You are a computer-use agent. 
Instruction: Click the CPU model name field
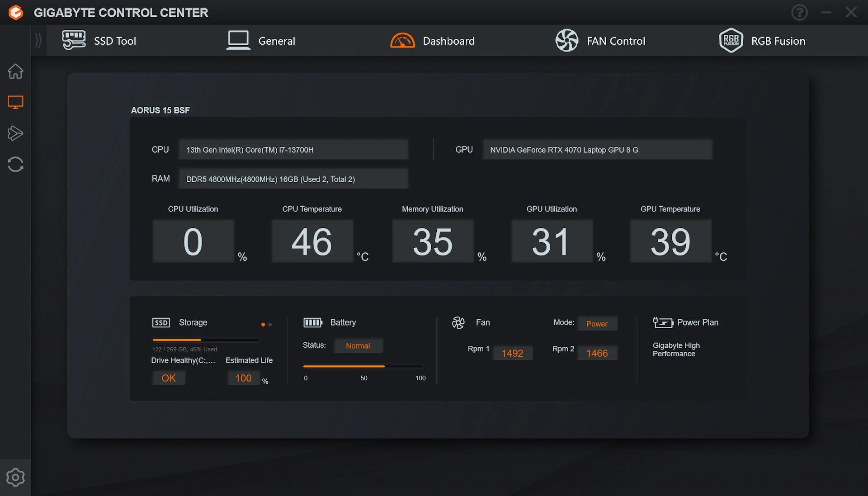293,149
